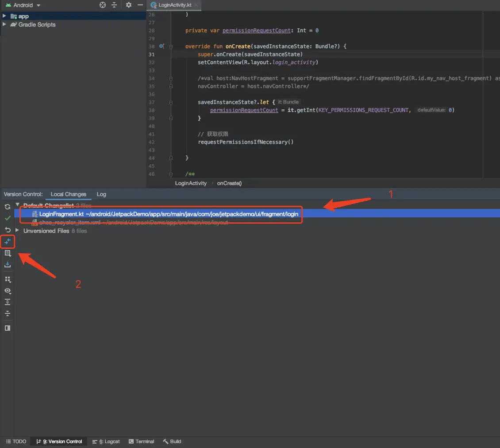Click Expand All icon in Version Control toolbar

tap(8, 302)
